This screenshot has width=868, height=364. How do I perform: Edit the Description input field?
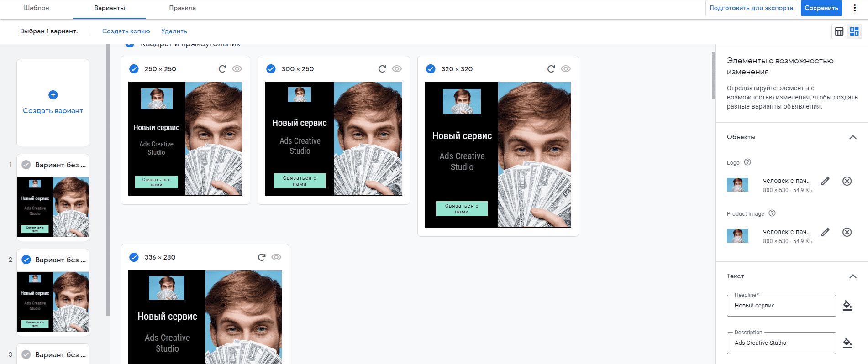[781, 343]
